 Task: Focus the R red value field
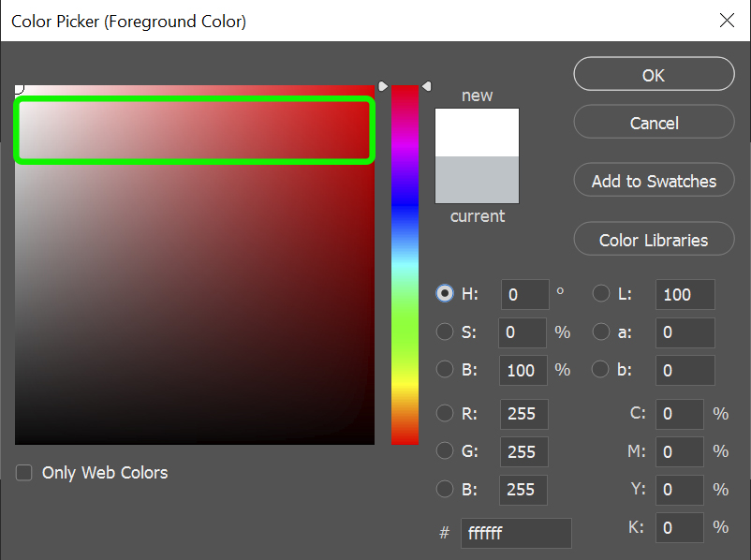tap(524, 414)
